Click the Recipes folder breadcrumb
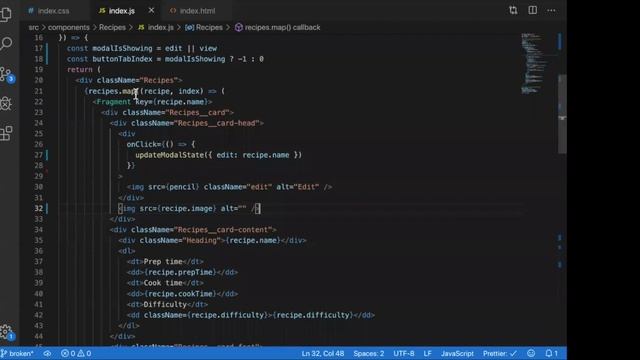This screenshot has height=360, width=640. [112, 27]
